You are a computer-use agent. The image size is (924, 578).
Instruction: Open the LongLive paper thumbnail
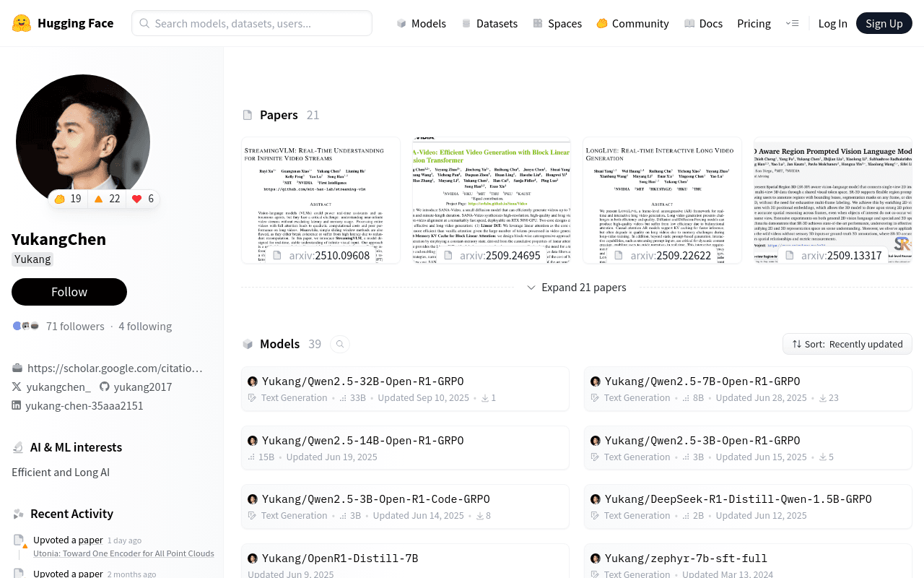click(x=663, y=200)
